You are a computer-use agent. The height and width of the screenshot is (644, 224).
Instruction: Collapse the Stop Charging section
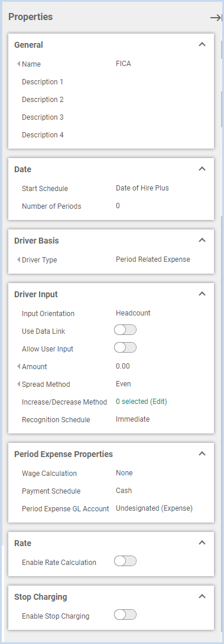pyautogui.click(x=202, y=596)
